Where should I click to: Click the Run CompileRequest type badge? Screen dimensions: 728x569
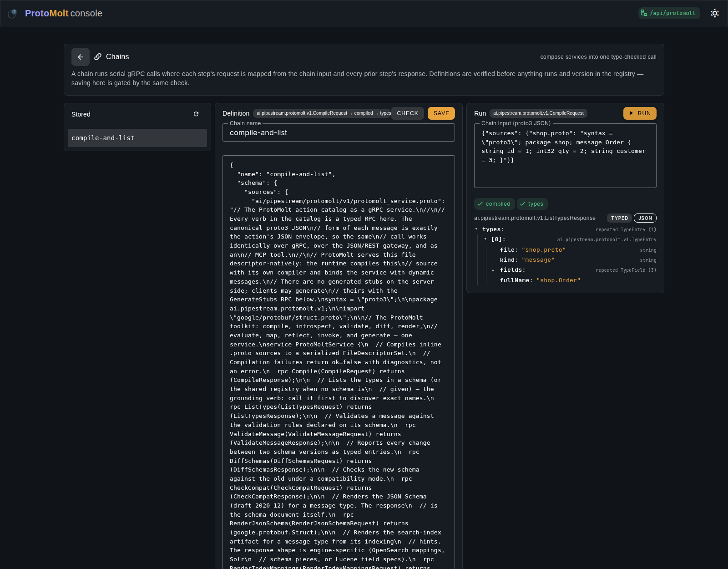click(x=538, y=113)
